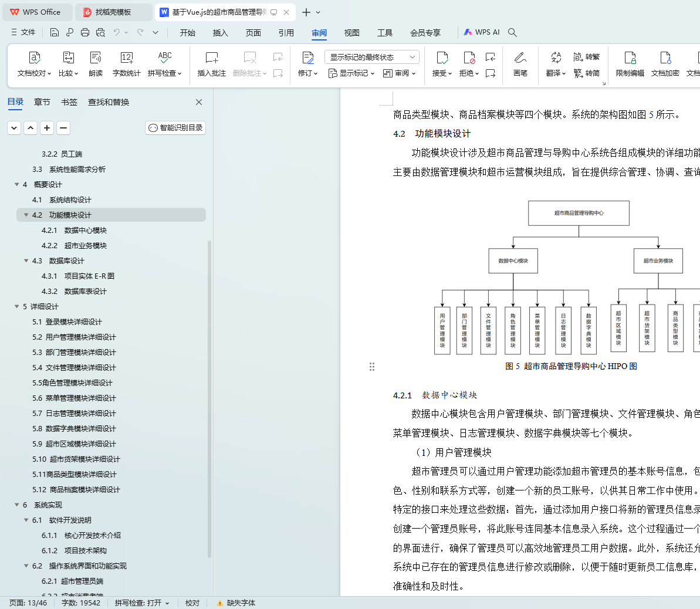Image resolution: width=700 pixels, height=609 pixels.
Task: Open the 文档校对 proofreading tool
Action: [x=35, y=65]
